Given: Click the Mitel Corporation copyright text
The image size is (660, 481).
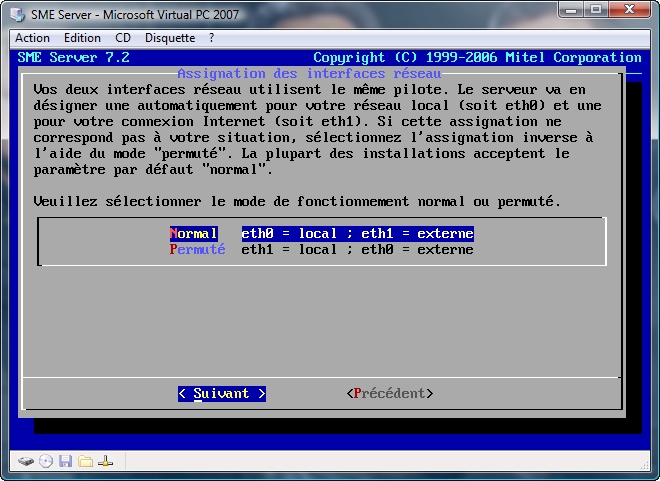Looking at the screenshot, I should 477,57.
